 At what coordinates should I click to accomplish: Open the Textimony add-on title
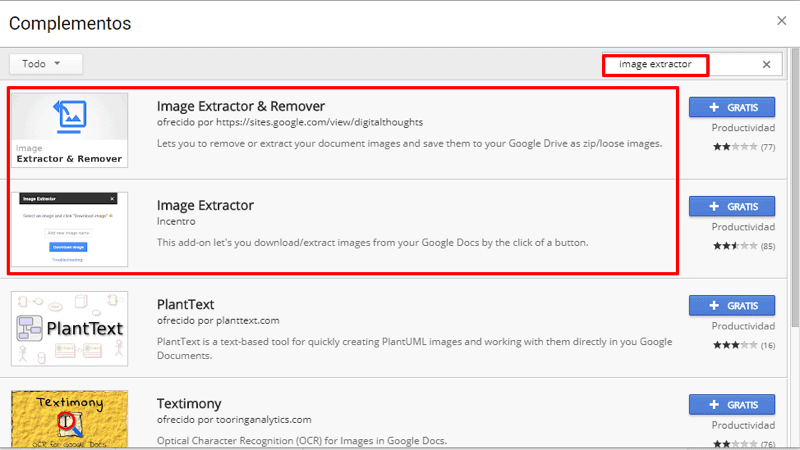(189, 404)
